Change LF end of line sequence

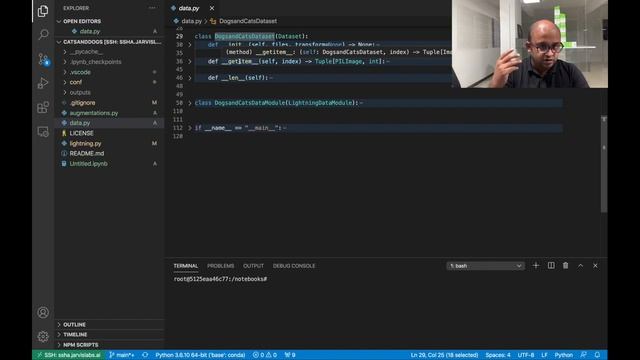[544, 355]
